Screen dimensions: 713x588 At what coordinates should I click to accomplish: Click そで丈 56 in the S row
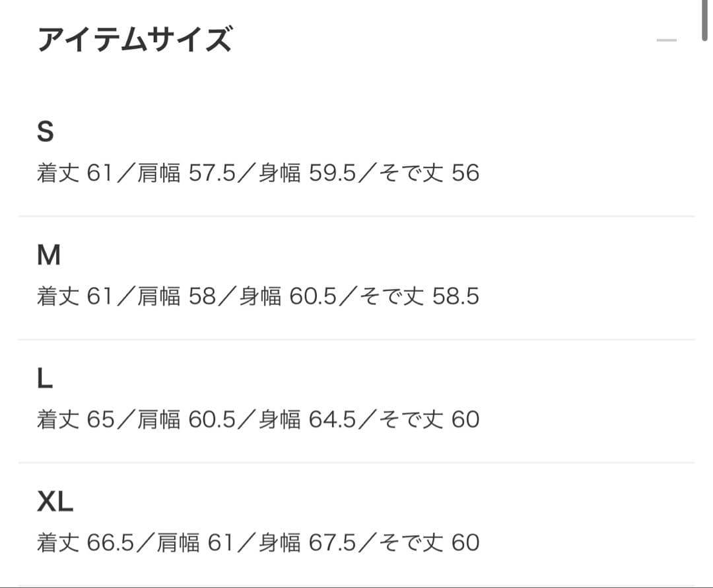coord(429,174)
